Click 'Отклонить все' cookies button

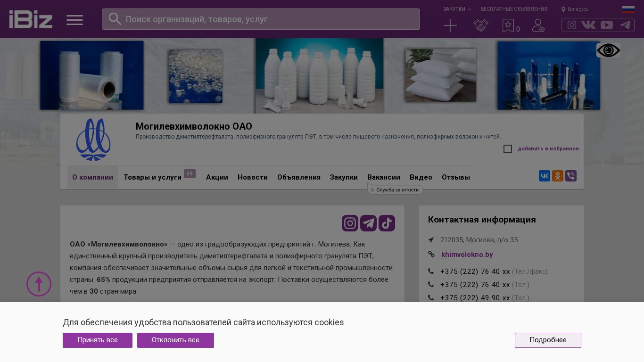[175, 340]
